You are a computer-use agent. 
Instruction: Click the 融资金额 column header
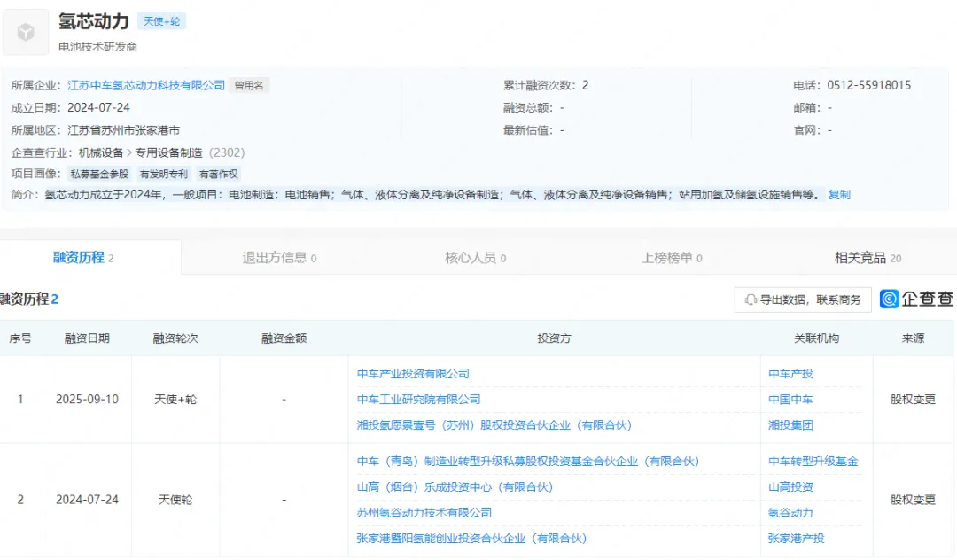(x=284, y=338)
